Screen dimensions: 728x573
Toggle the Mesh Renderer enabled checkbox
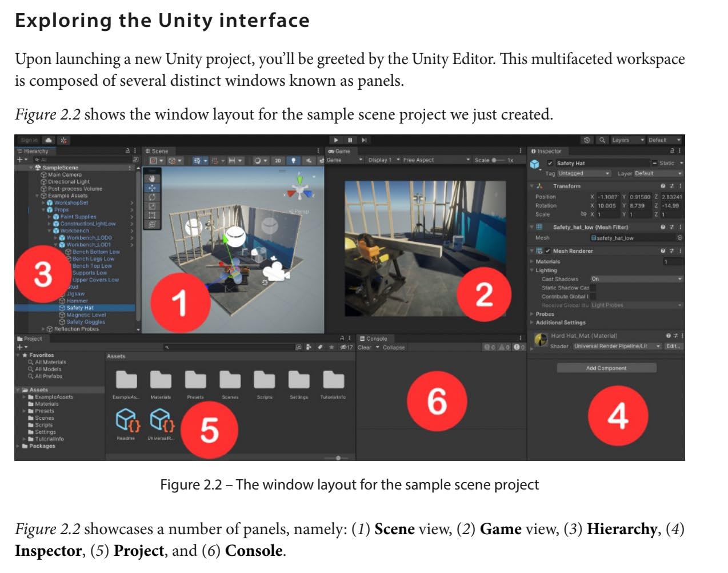click(548, 251)
